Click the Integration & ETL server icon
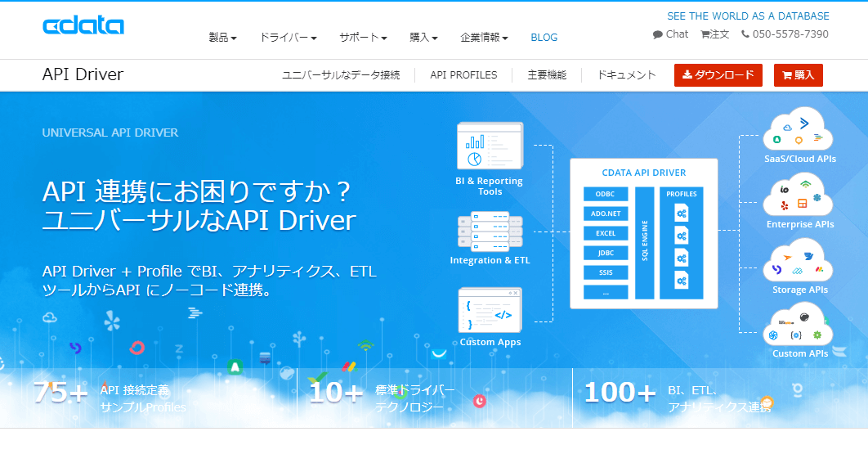The height and width of the screenshot is (463, 868). coord(490,231)
